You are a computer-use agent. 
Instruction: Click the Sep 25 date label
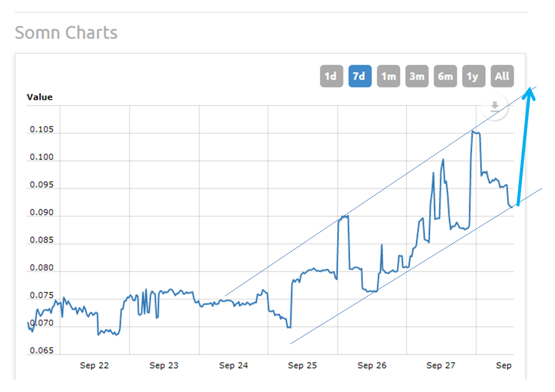coord(302,365)
